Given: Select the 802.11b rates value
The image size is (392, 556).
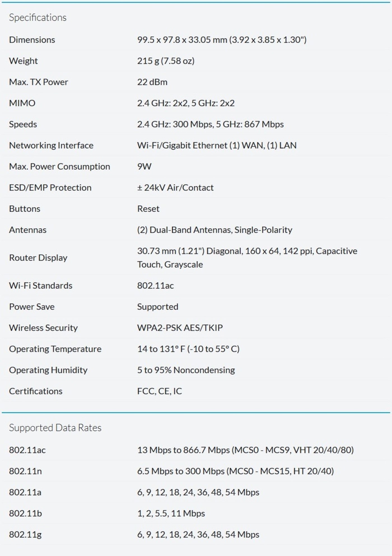Looking at the screenshot, I should (x=171, y=513).
